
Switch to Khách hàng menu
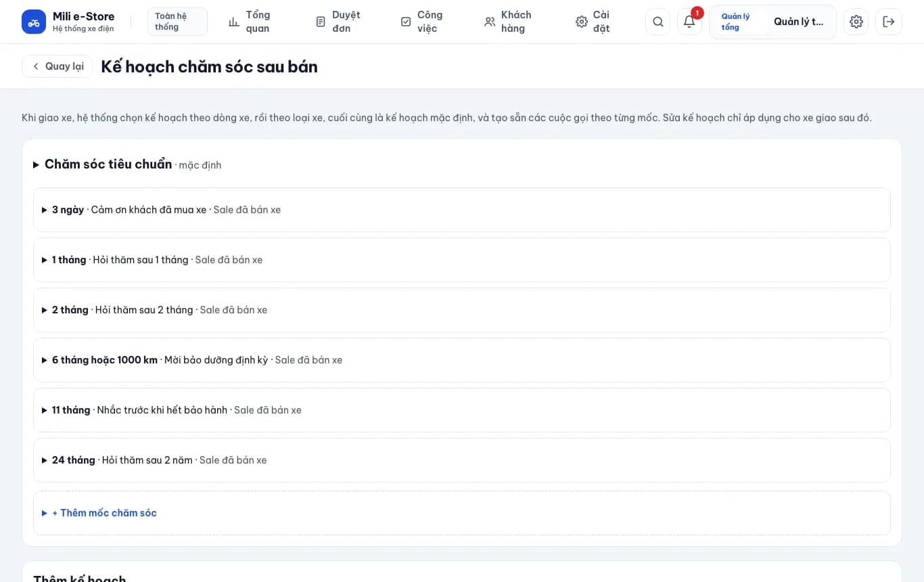tap(508, 22)
